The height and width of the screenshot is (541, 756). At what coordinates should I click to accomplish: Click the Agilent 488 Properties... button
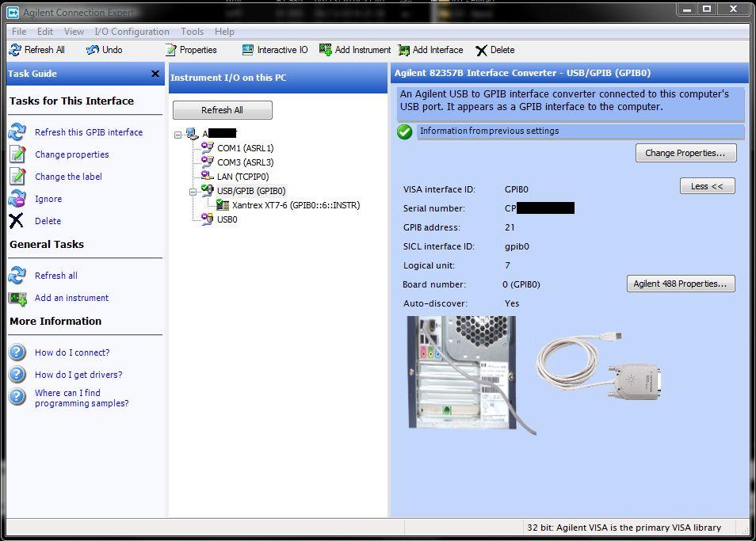click(680, 284)
